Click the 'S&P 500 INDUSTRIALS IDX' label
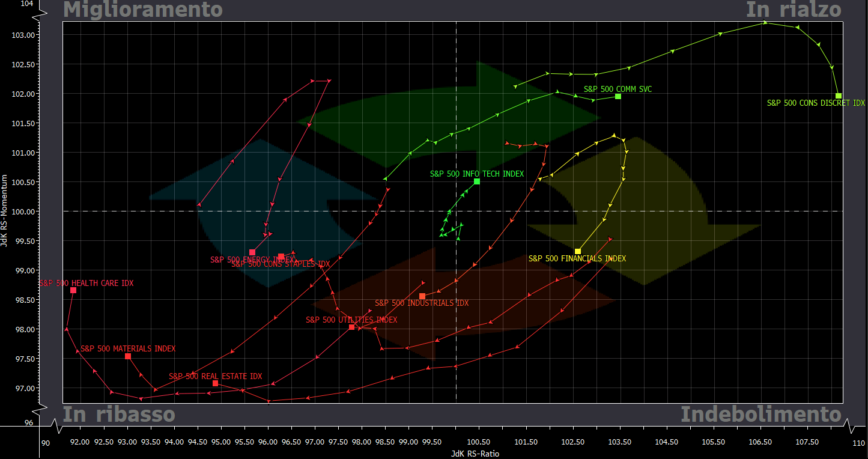This screenshot has width=868, height=459. click(x=422, y=303)
